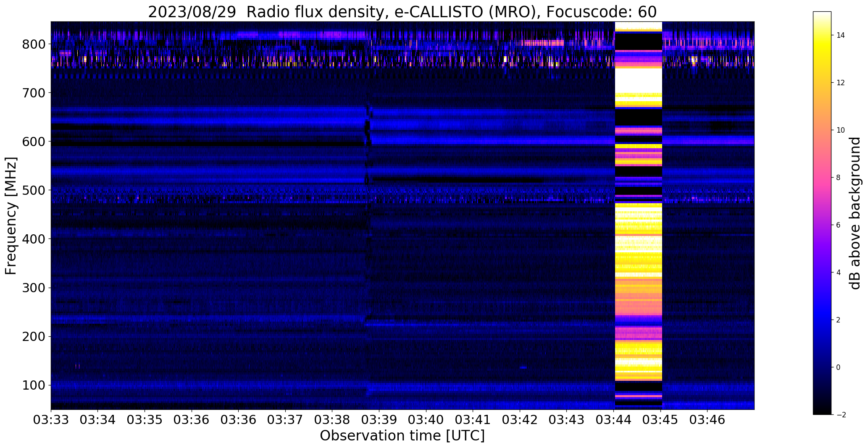Click the 03:44 time tick label
Viewport: 868px width, 448px height.
coord(614,420)
